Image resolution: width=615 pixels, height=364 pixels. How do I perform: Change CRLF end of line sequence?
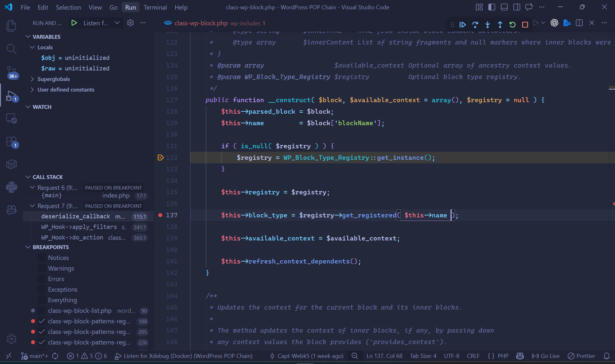point(473,356)
